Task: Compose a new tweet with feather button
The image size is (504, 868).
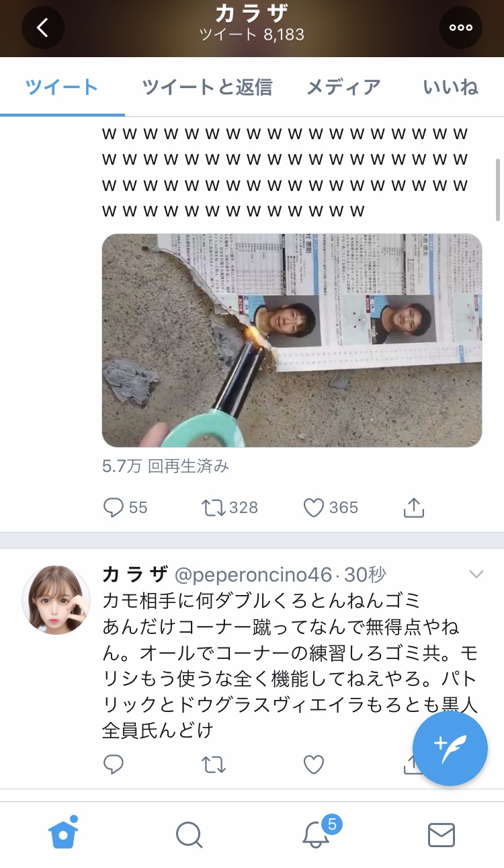Action: (450, 748)
